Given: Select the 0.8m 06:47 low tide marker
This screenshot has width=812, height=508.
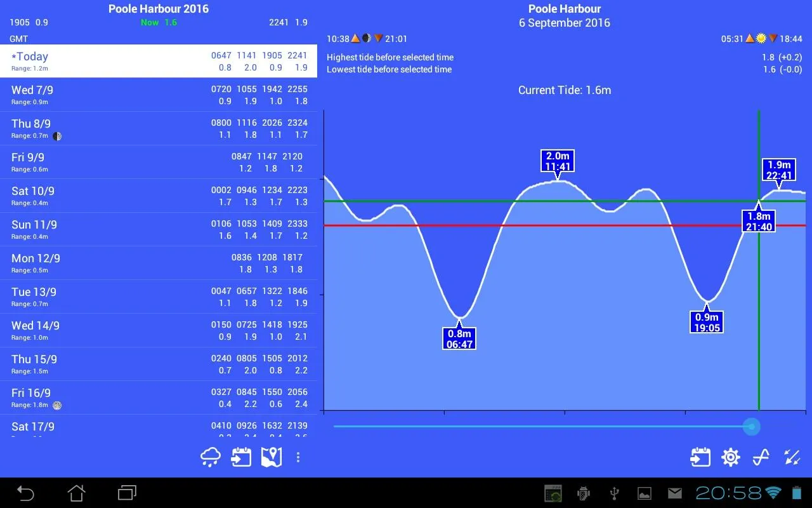Looking at the screenshot, I should (459, 338).
